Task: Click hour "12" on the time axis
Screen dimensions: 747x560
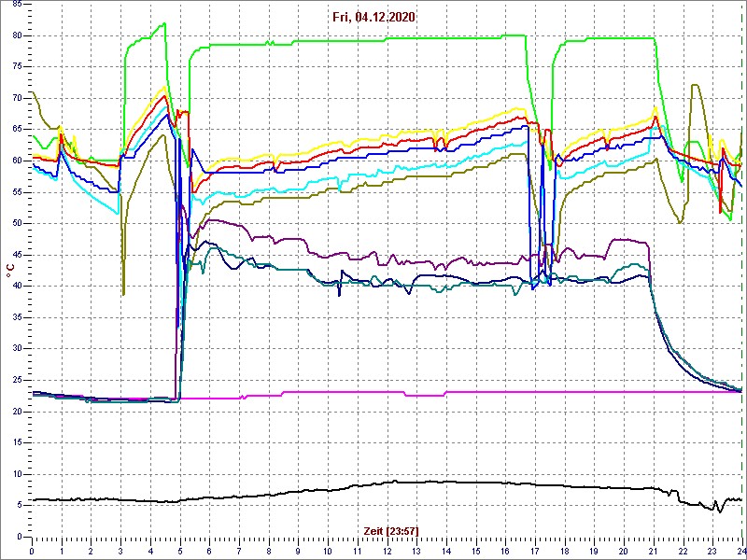Action: 387,551
